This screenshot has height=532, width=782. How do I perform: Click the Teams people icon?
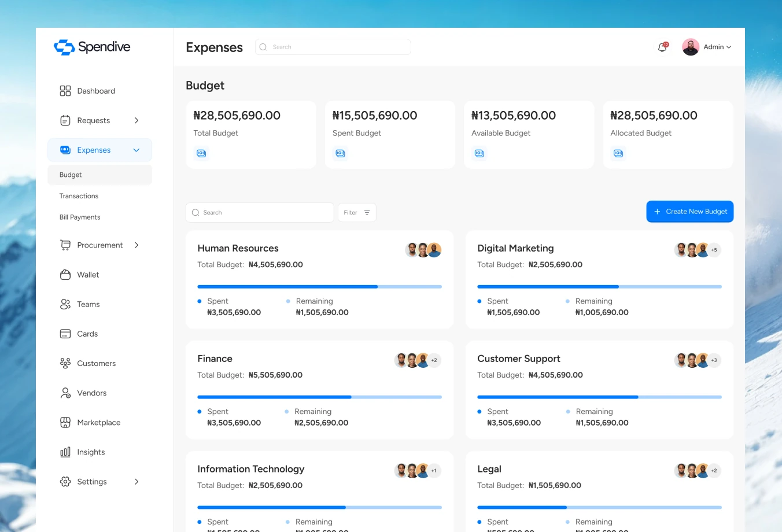[x=65, y=304]
